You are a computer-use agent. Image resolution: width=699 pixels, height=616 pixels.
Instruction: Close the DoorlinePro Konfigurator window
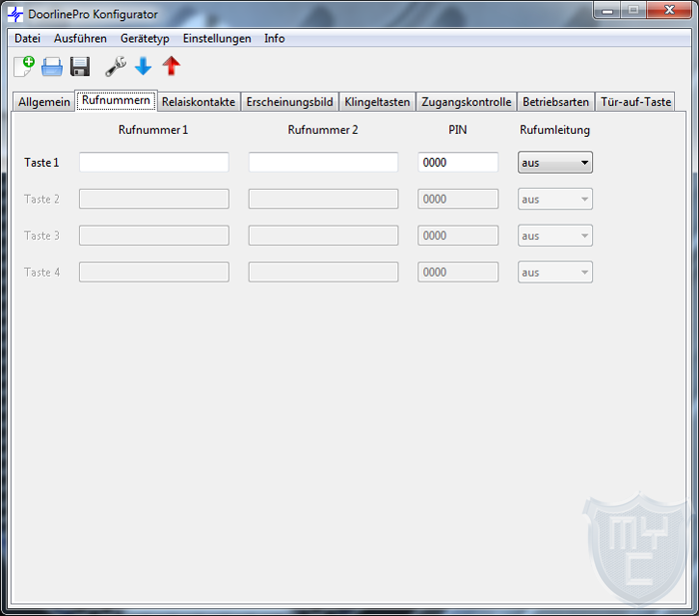tap(669, 10)
